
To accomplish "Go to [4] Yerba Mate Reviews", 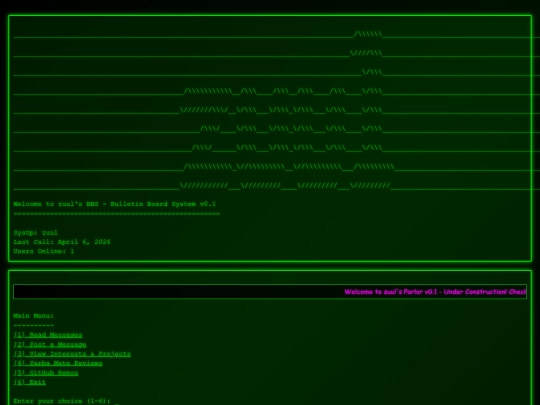I will 58,363.
